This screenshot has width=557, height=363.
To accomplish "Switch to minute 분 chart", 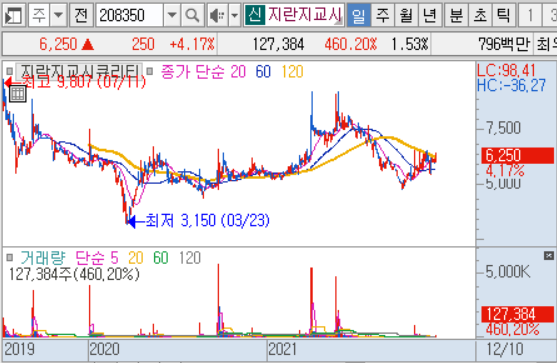I will pyautogui.click(x=456, y=15).
